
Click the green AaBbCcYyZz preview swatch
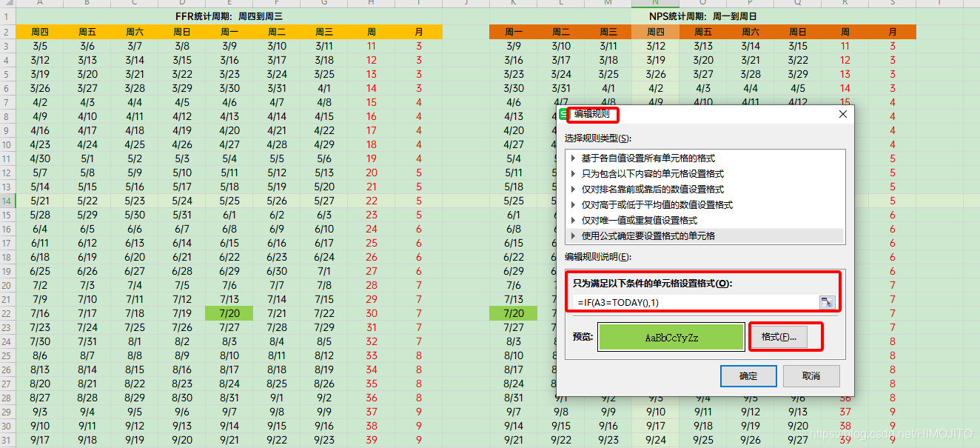click(x=671, y=337)
